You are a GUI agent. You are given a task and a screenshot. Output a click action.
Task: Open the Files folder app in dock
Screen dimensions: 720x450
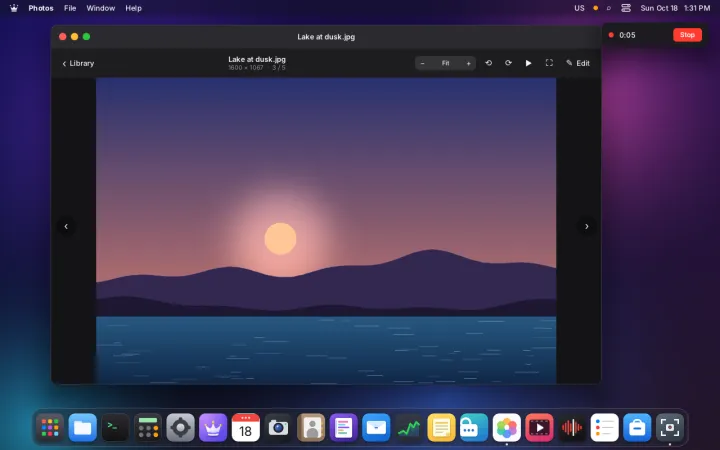[83, 428]
